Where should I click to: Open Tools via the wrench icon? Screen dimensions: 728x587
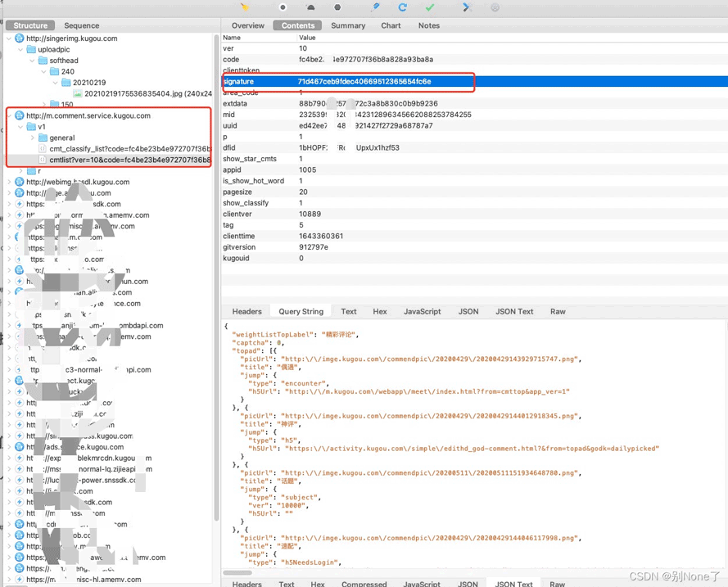(x=467, y=7)
